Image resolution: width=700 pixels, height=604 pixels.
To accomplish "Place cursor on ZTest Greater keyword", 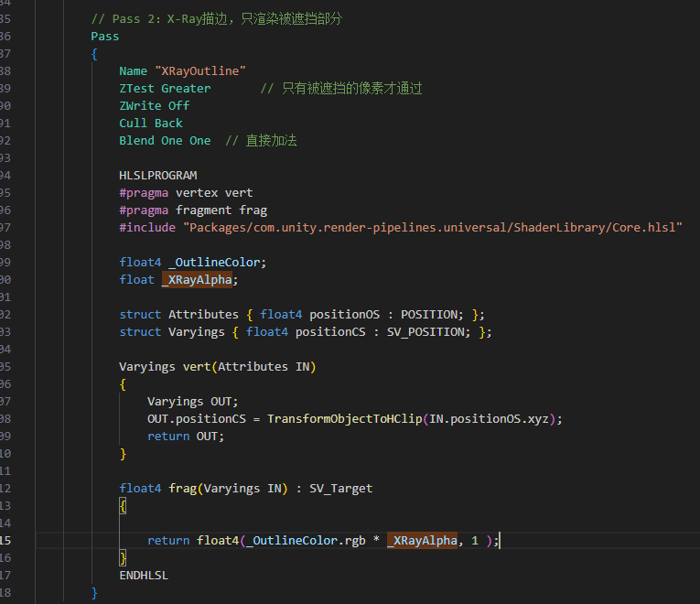I will 165,88.
